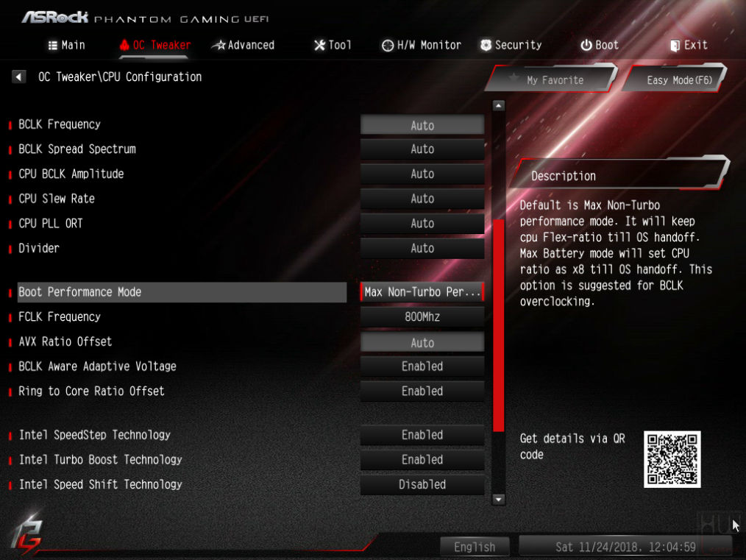This screenshot has width=746, height=560.
Task: Click the 'Get details via QR code' text
Action: [x=572, y=446]
